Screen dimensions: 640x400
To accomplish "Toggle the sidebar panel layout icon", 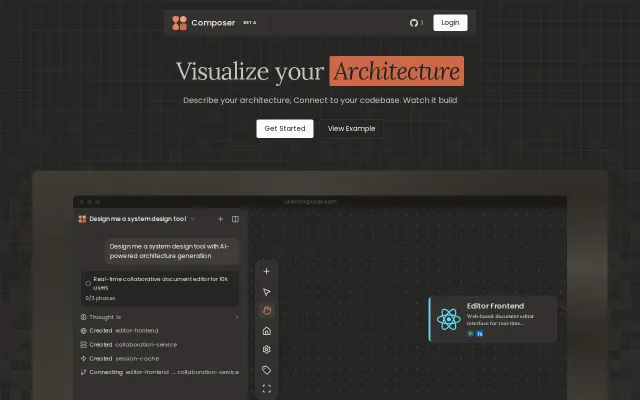I will pyautogui.click(x=236, y=219).
